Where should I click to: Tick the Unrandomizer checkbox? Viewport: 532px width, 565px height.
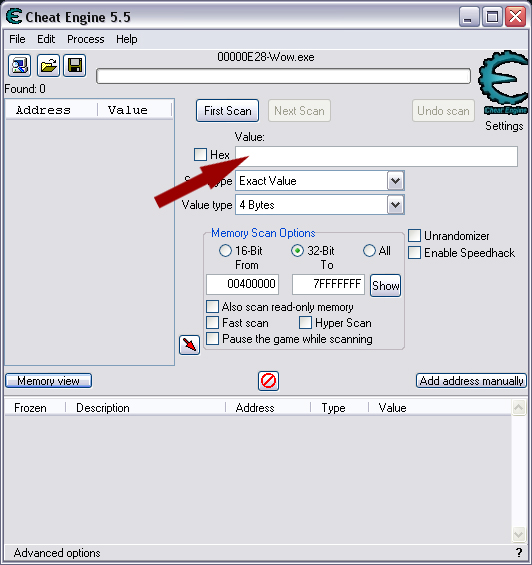(x=414, y=236)
